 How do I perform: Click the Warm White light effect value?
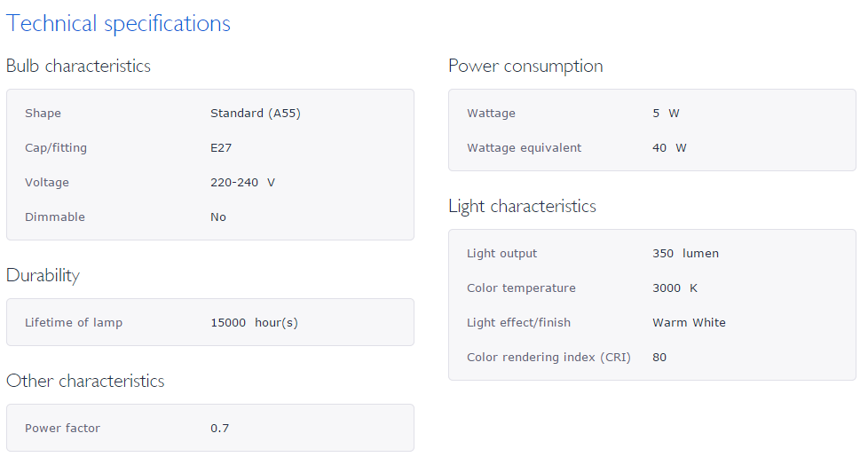[689, 323]
